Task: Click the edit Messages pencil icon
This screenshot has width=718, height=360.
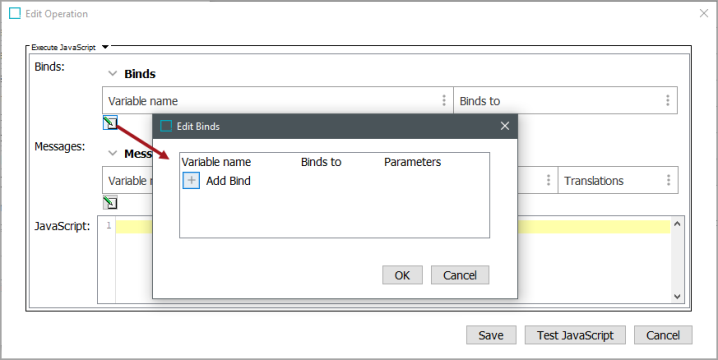Action: pyautogui.click(x=110, y=202)
